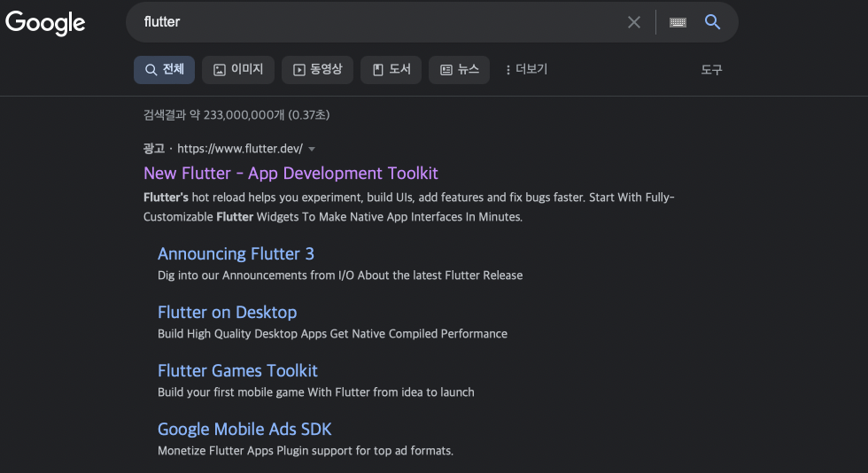868x473 pixels.
Task: Switch to the 도서 (Books) tab
Action: point(391,70)
